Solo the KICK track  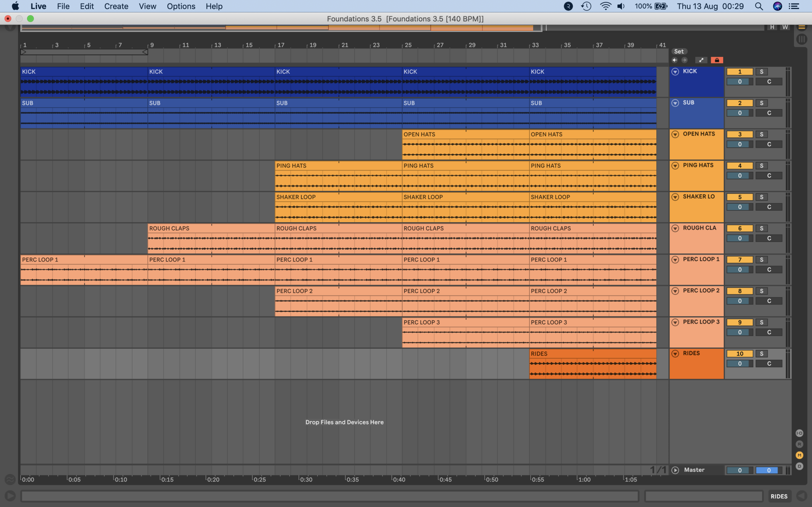[761, 72]
